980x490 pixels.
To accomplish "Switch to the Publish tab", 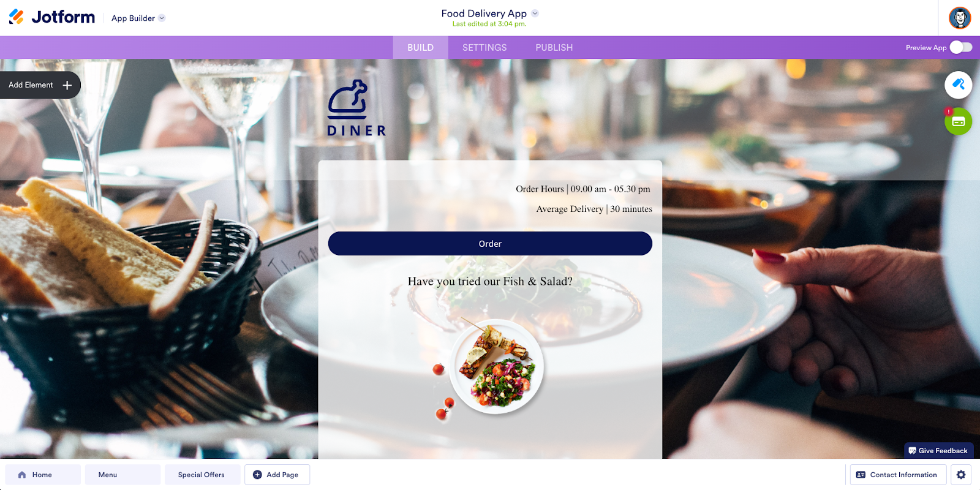I will pyautogui.click(x=554, y=48).
